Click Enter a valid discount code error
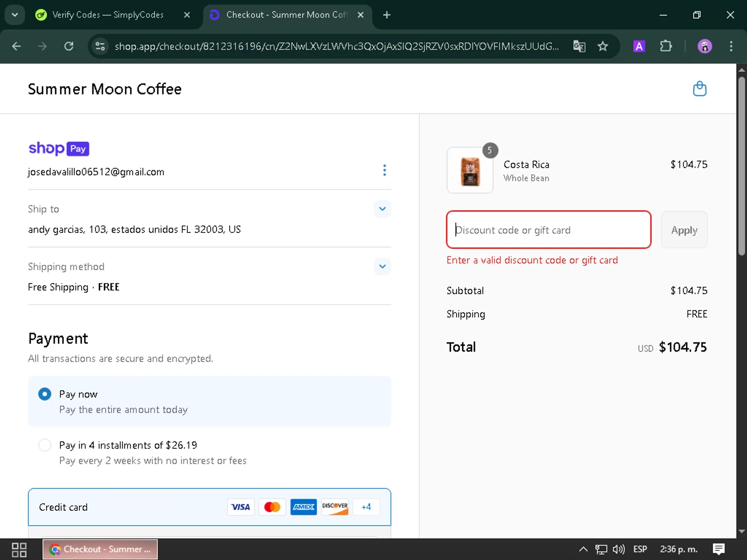 pyautogui.click(x=532, y=260)
